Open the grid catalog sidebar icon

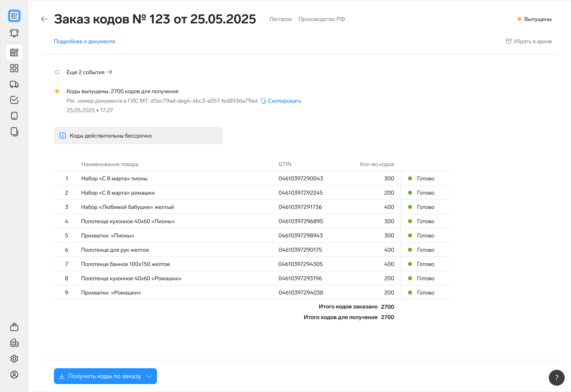point(14,68)
